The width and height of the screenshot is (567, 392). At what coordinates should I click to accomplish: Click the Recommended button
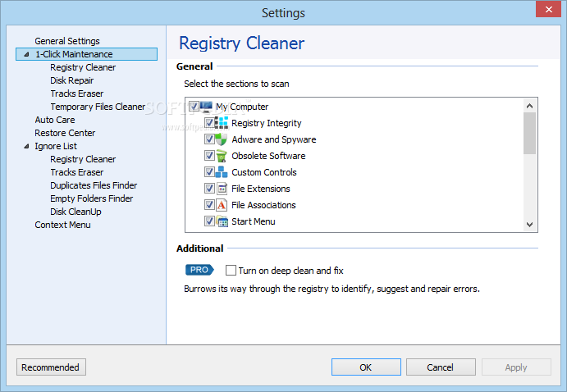[51, 367]
